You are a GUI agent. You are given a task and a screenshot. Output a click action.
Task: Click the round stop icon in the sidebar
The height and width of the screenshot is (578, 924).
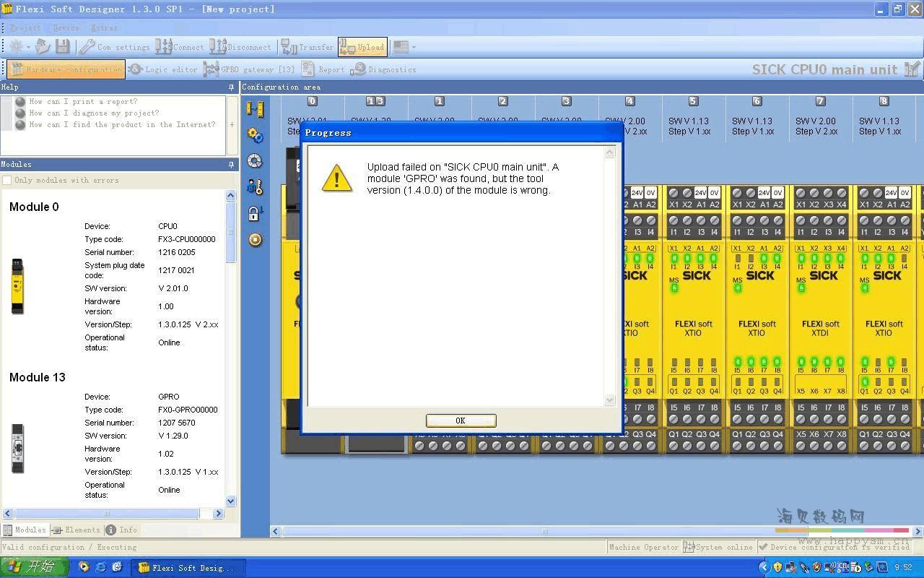255,239
